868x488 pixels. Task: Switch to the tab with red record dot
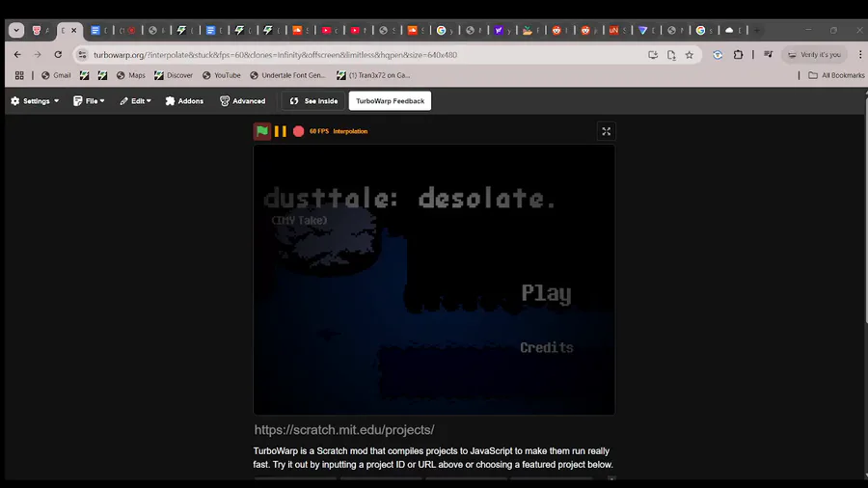pos(127,31)
